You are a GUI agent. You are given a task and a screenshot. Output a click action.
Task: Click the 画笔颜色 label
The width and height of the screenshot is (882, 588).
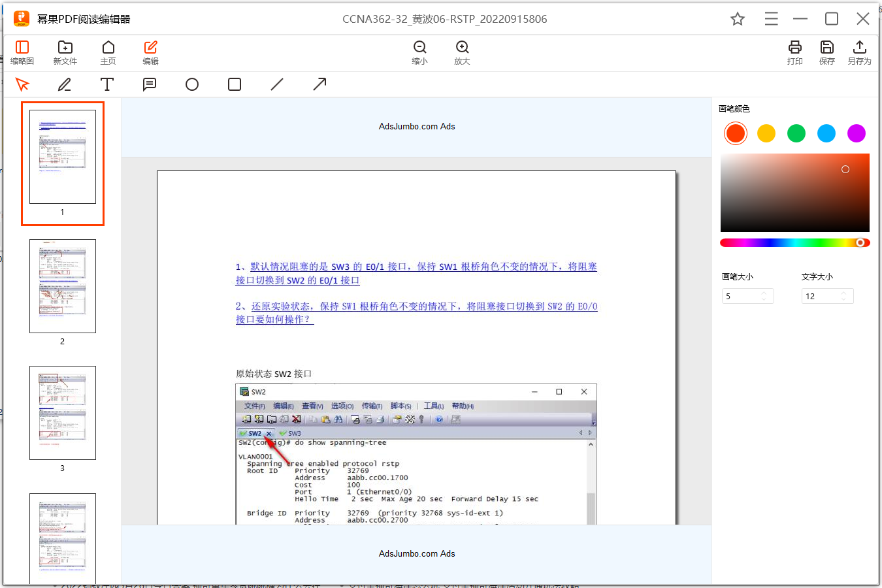pyautogui.click(x=734, y=108)
